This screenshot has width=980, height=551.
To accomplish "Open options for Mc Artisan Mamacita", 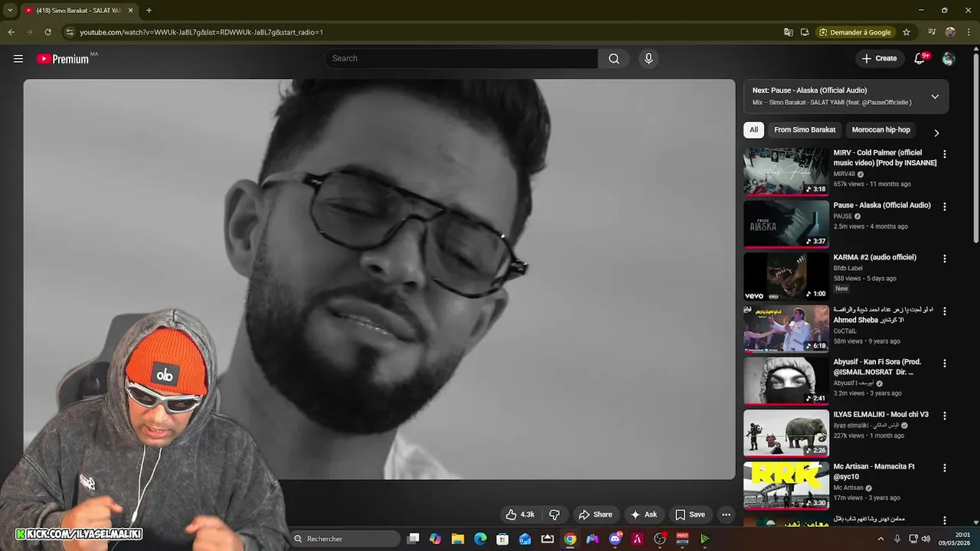I will coord(945,468).
